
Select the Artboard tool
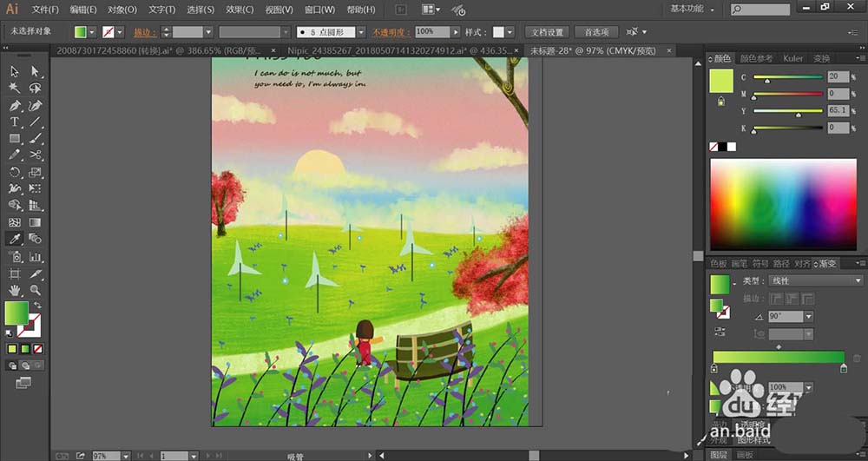tap(15, 273)
